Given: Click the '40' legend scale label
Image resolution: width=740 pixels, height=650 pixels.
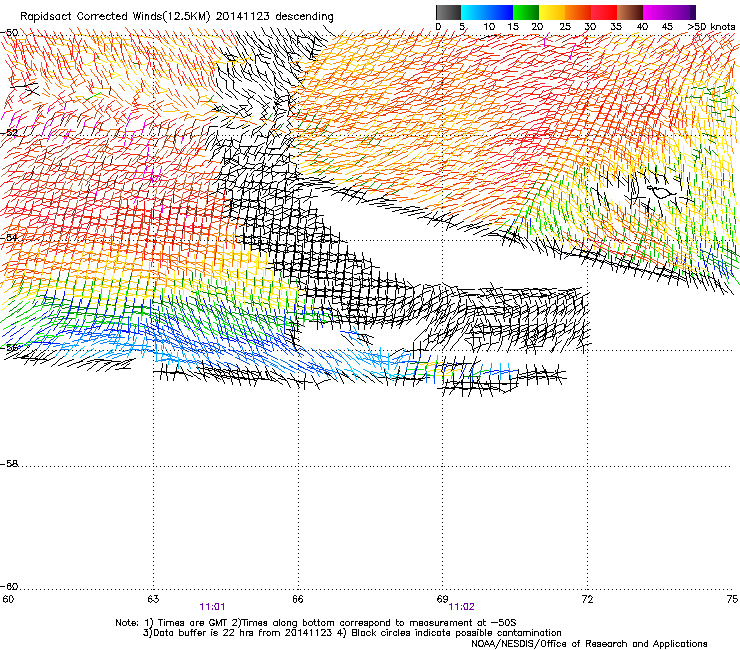Looking at the screenshot, I should (x=642, y=27).
